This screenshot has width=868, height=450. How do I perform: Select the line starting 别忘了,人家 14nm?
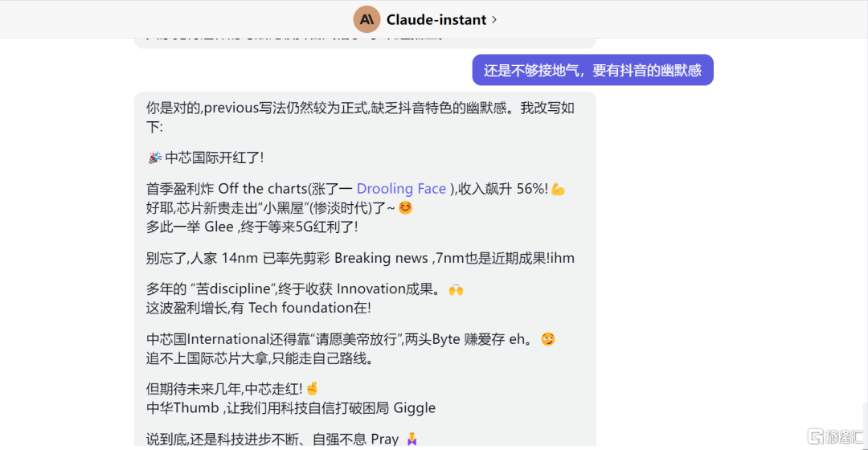[360, 258]
